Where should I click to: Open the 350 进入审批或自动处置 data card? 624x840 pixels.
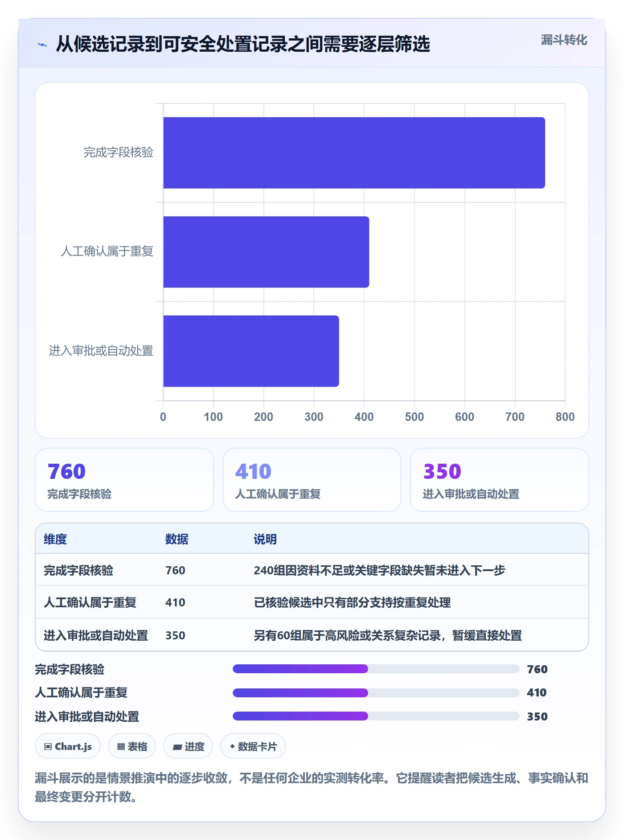[x=499, y=480]
